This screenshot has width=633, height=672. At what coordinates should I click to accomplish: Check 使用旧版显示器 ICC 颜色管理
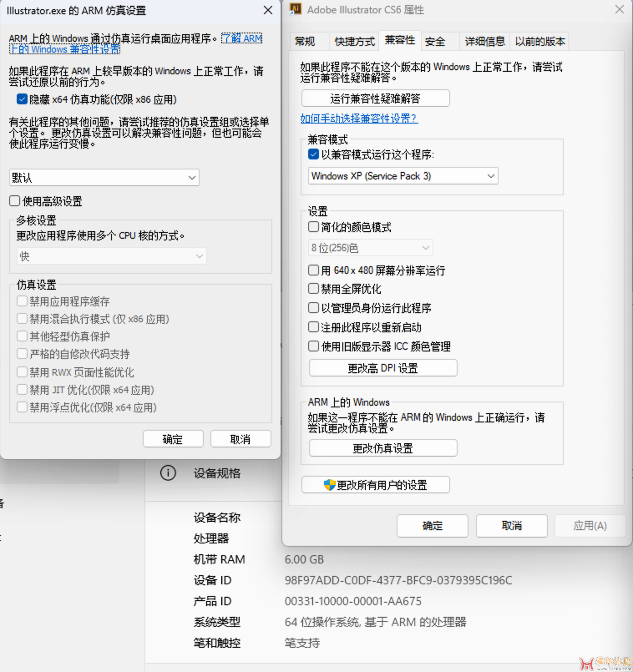(x=314, y=346)
